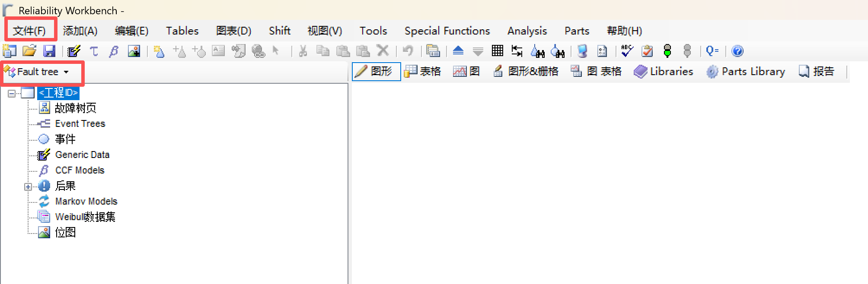
Task: Click the New project toolbar icon
Action: (10, 51)
